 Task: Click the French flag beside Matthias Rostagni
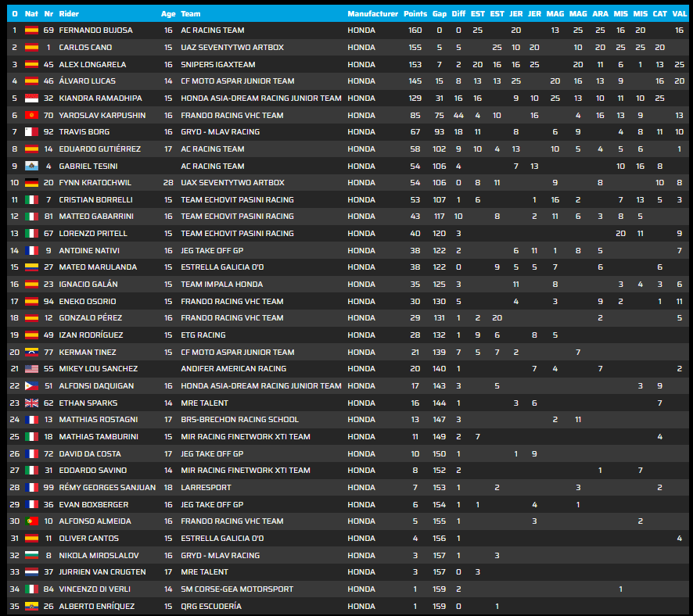(x=31, y=420)
